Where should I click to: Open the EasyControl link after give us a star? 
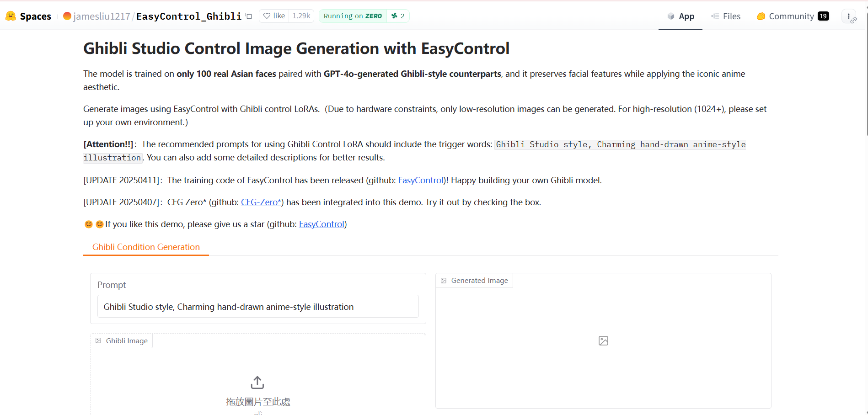321,224
